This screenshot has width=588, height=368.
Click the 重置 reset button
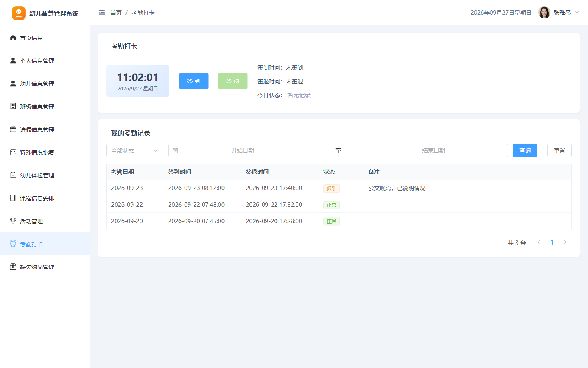tap(559, 150)
